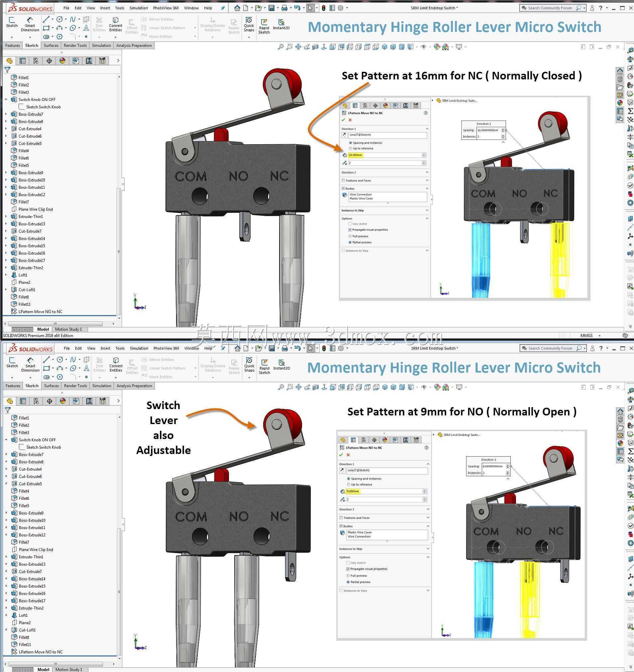Select Up to reference radio, 16mm panel

[x=351, y=149]
